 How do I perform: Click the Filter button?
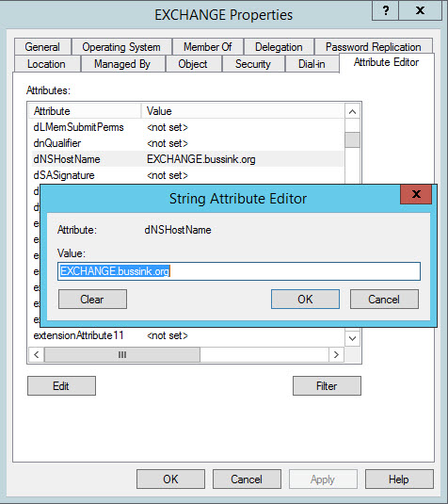(327, 385)
